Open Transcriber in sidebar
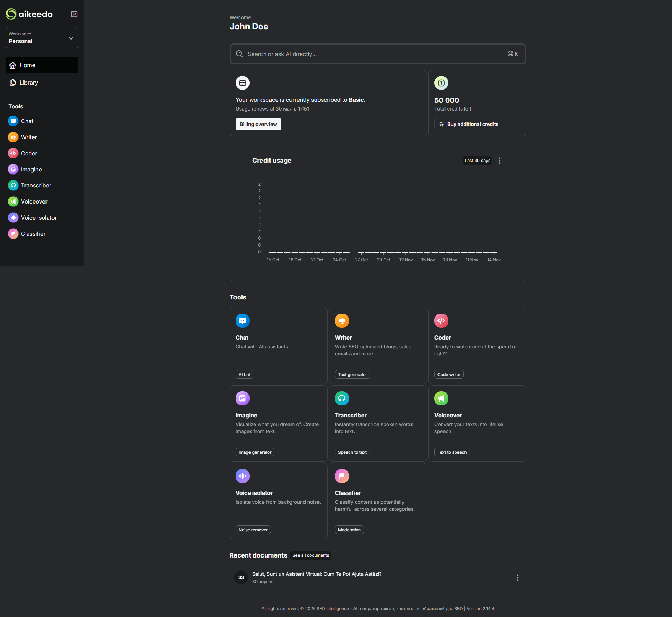The width and height of the screenshot is (672, 617). point(36,186)
